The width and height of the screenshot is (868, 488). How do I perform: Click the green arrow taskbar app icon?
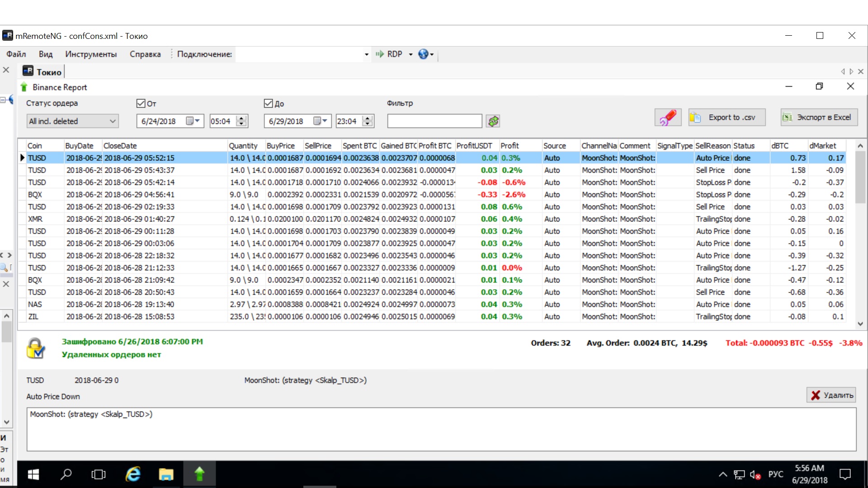click(x=199, y=474)
